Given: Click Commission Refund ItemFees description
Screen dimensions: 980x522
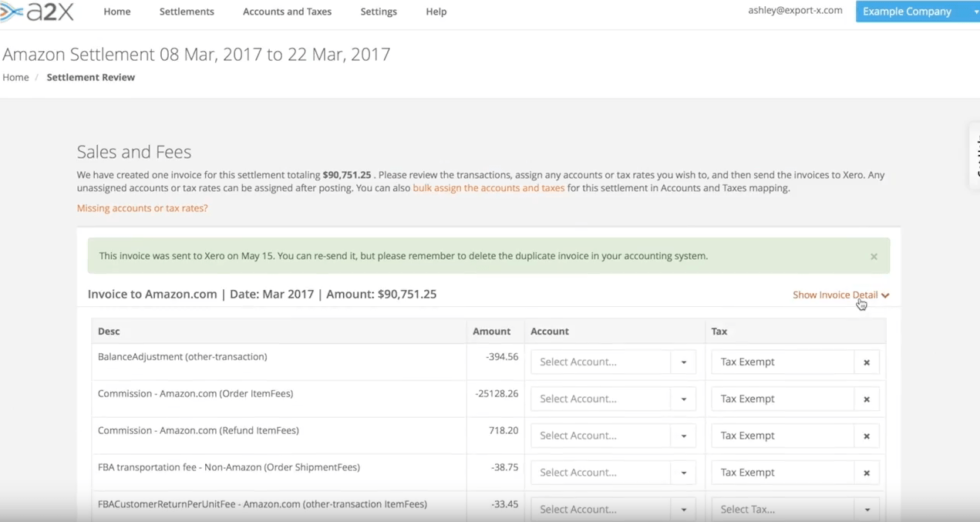Looking at the screenshot, I should pyautogui.click(x=198, y=430).
